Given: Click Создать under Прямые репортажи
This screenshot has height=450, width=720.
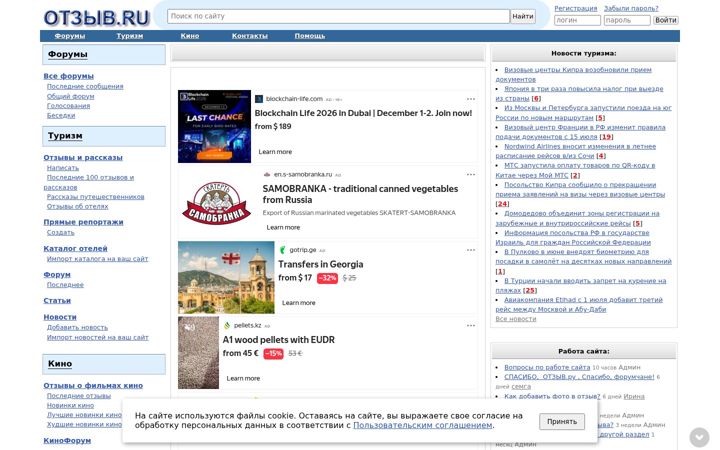Looking at the screenshot, I should click(61, 232).
